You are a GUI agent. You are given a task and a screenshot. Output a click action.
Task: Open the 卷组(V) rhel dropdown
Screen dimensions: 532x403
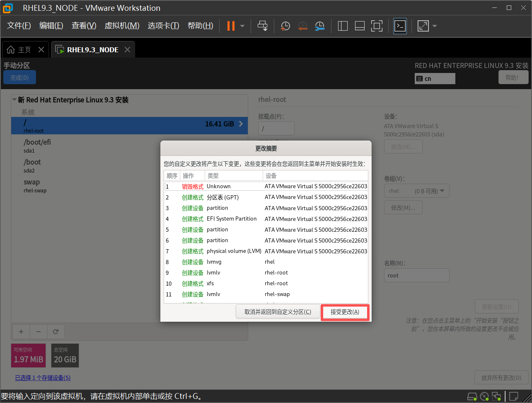pyautogui.click(x=416, y=191)
